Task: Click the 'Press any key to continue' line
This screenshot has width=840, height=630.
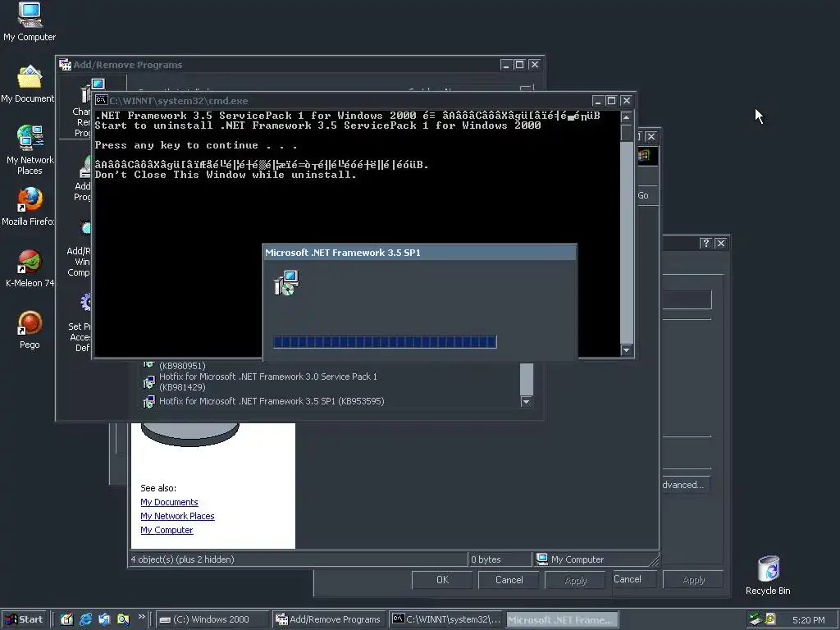Action: click(195, 145)
